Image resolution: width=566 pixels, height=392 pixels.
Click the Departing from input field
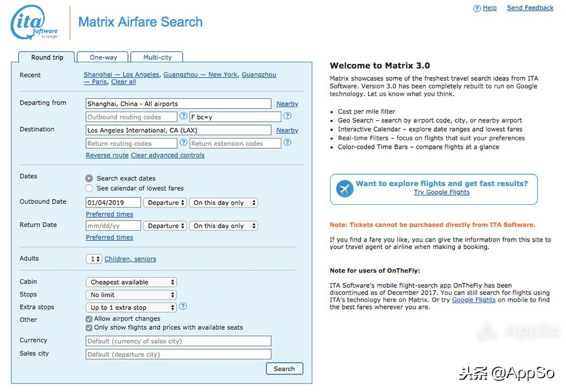pyautogui.click(x=178, y=104)
